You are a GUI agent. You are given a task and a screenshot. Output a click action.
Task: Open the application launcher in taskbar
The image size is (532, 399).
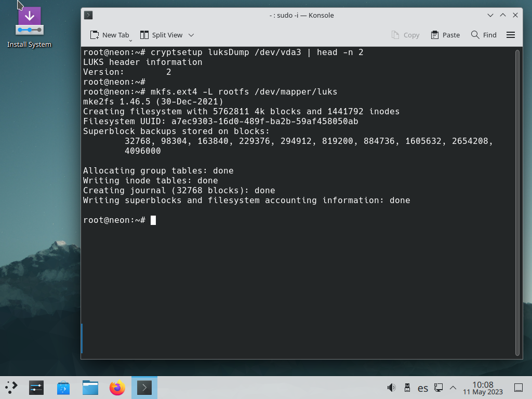coord(11,388)
